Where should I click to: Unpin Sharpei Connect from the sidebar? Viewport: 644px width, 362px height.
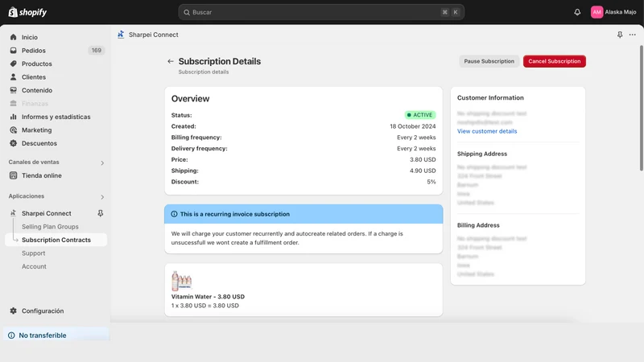tap(100, 213)
